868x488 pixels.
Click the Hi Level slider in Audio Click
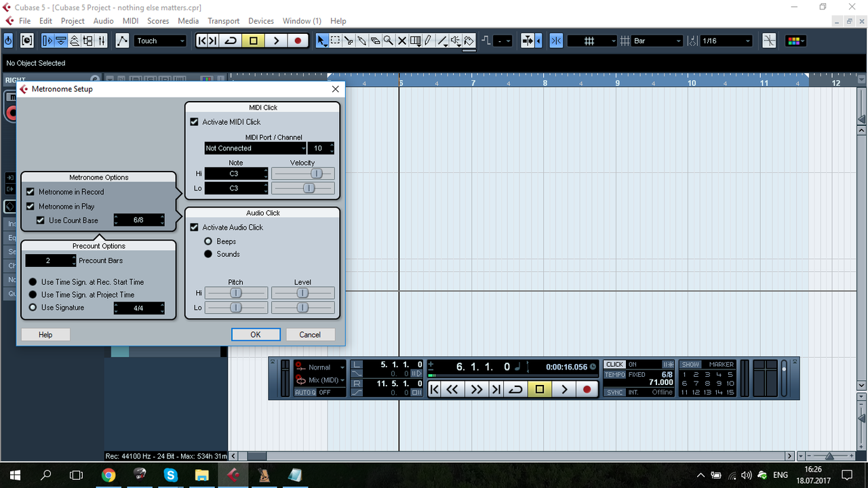302,293
